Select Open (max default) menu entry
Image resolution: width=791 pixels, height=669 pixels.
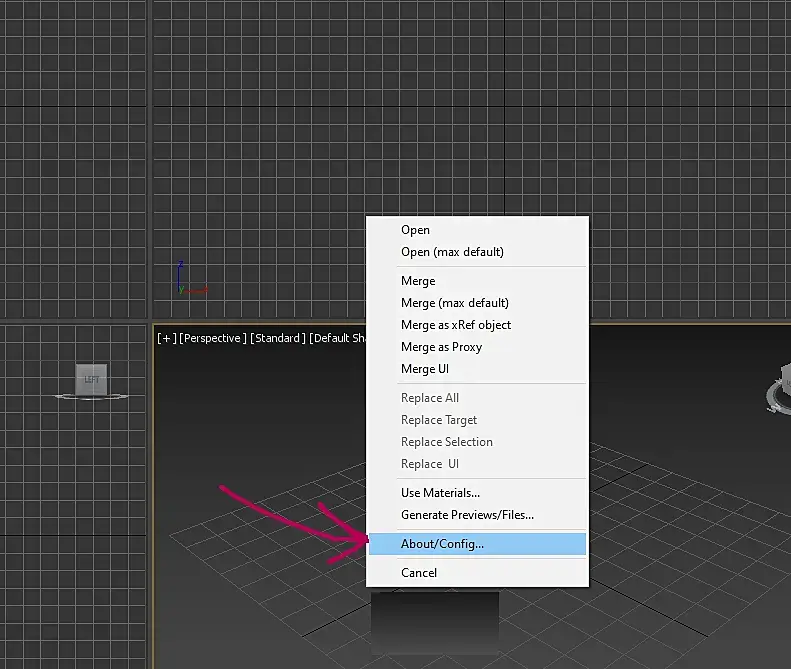(x=477, y=252)
